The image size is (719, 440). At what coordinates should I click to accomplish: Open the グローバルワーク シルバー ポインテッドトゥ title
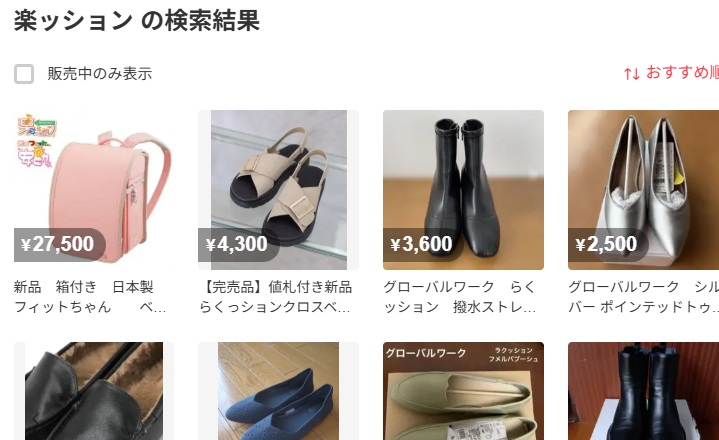click(x=643, y=297)
